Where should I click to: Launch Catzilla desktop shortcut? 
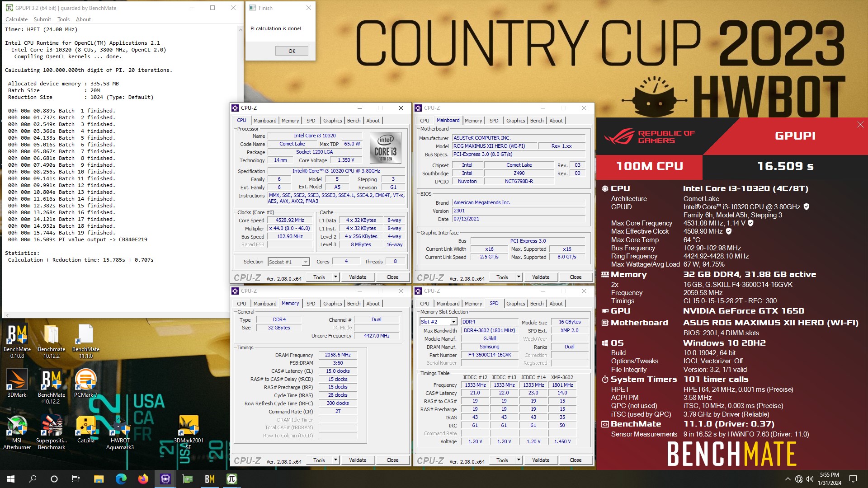point(86,429)
